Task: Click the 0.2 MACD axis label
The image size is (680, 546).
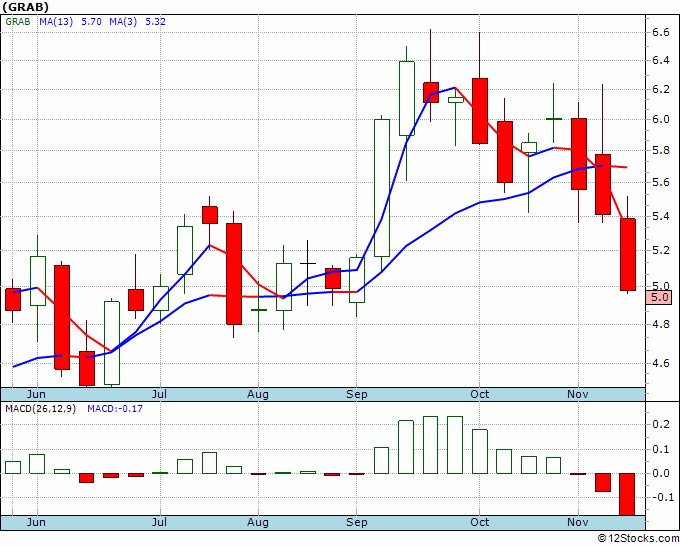Action: point(661,425)
